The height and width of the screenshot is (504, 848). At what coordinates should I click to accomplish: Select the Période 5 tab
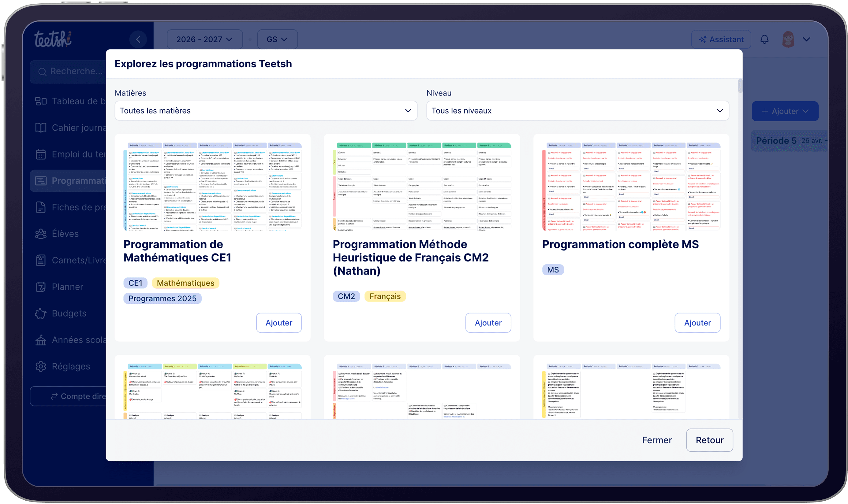pos(789,141)
